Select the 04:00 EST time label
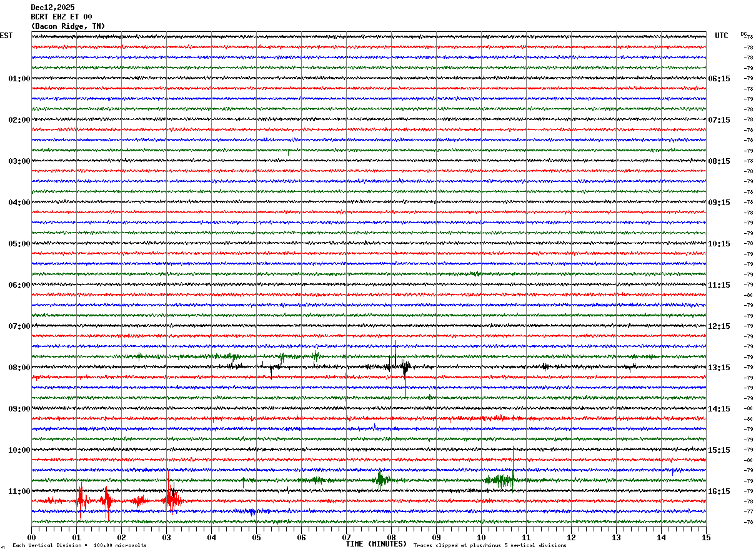 click(19, 203)
